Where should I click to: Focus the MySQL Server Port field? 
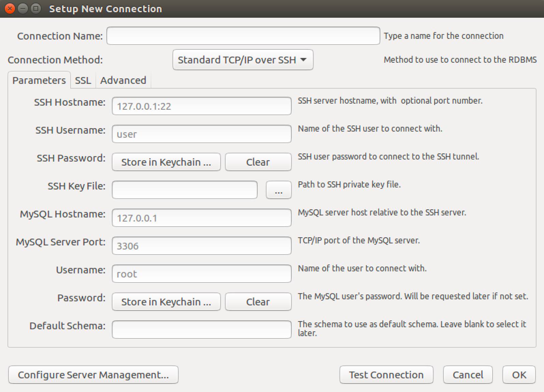(x=201, y=246)
